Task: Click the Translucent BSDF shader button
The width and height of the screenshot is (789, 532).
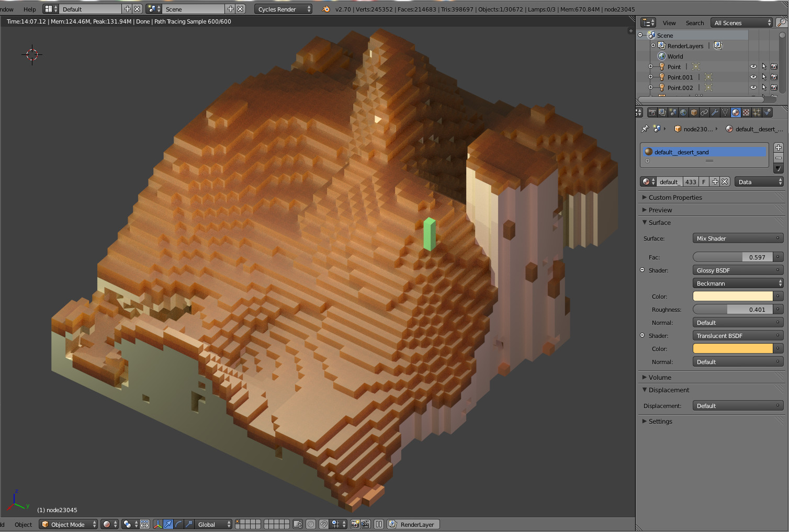Action: [737, 336]
